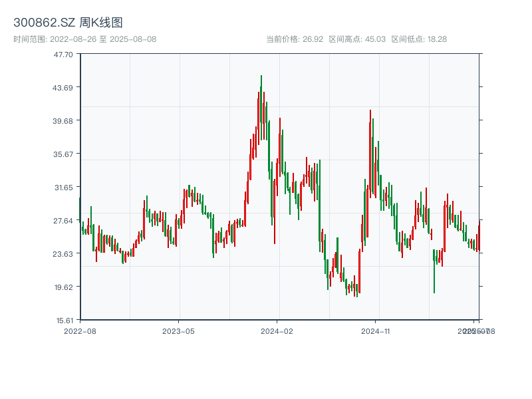
Task: Click y-axis label 35.67
Action: (x=63, y=154)
